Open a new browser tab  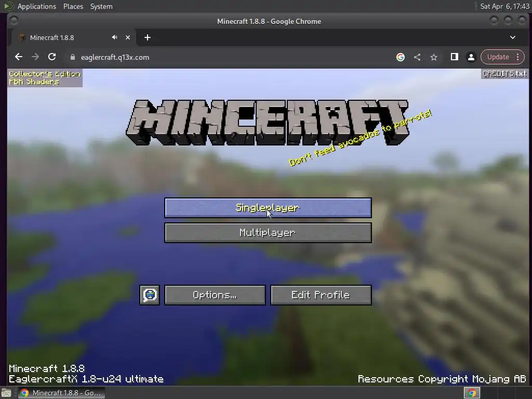[147, 37]
